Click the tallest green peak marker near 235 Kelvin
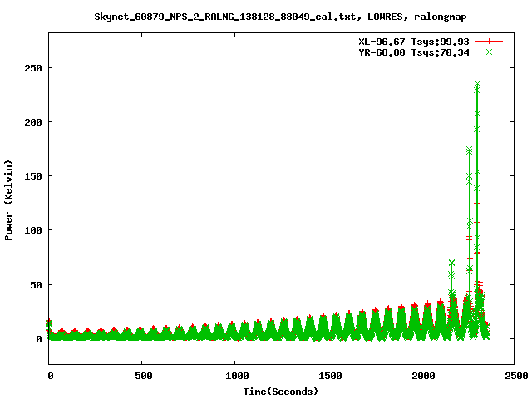The height and width of the screenshot is (399, 532). click(x=477, y=84)
